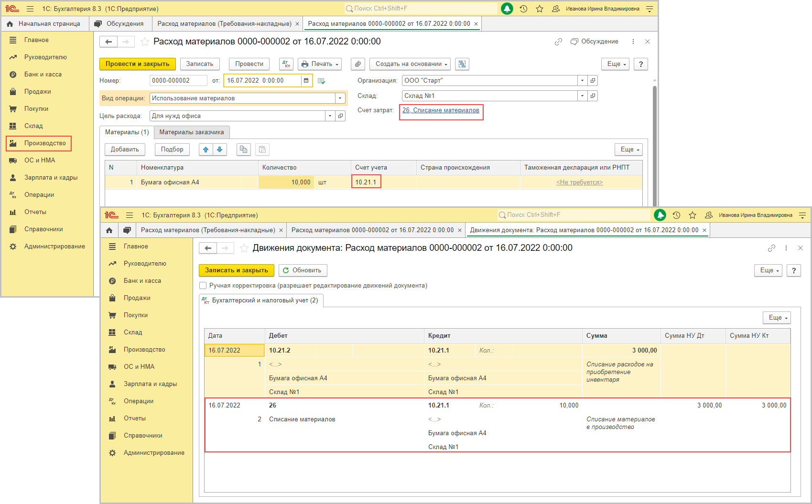Image resolution: width=812 pixels, height=504 pixels.
Task: Go back with the arrow in the Расход материалов form
Action: (108, 42)
